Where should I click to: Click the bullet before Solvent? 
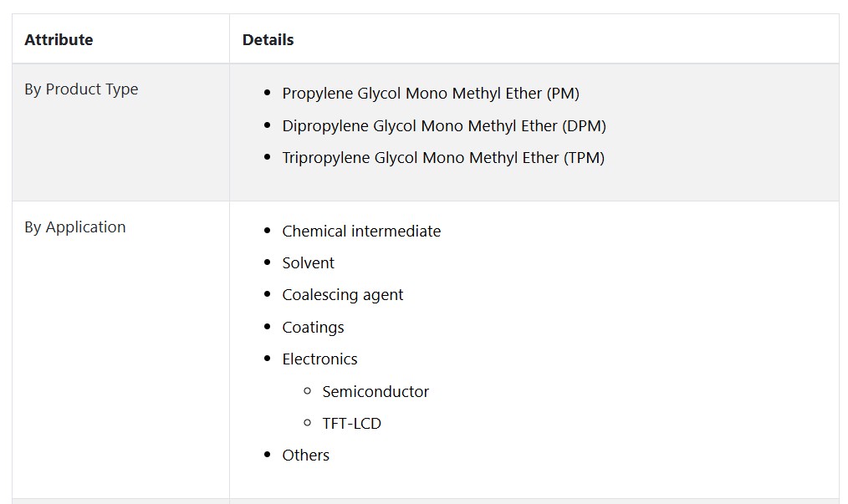(267, 262)
